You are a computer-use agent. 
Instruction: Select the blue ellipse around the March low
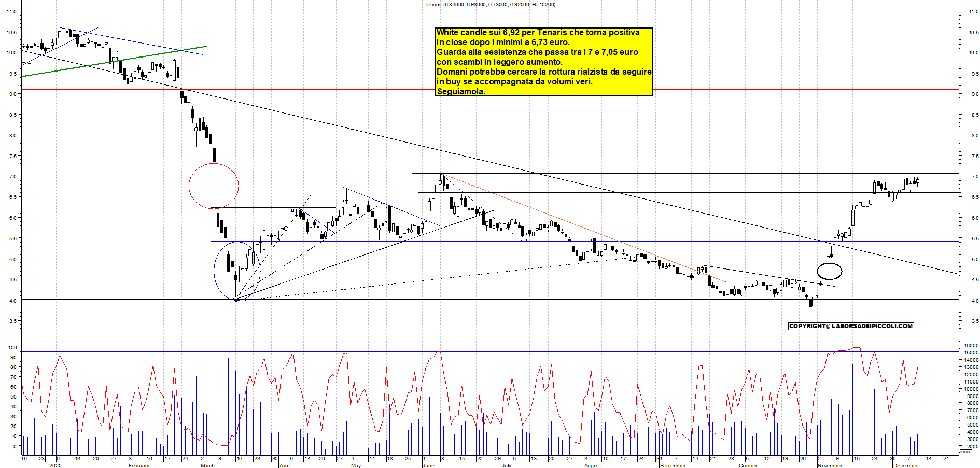237,271
